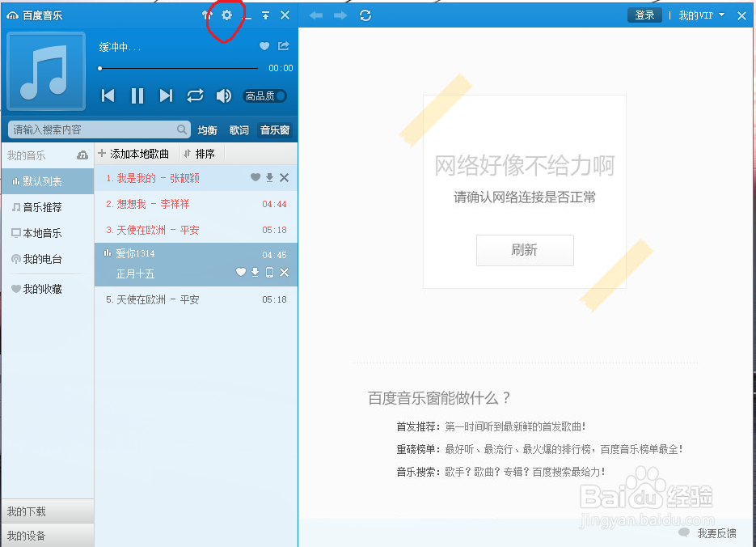This screenshot has height=547, width=756.
Task: Toggle the 音乐窗 music window tab
Action: tap(275, 129)
